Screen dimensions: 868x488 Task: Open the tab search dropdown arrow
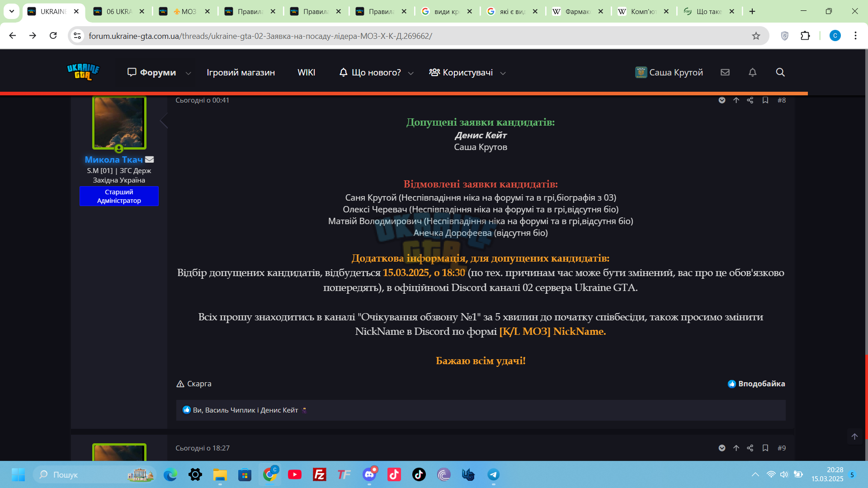(x=12, y=11)
